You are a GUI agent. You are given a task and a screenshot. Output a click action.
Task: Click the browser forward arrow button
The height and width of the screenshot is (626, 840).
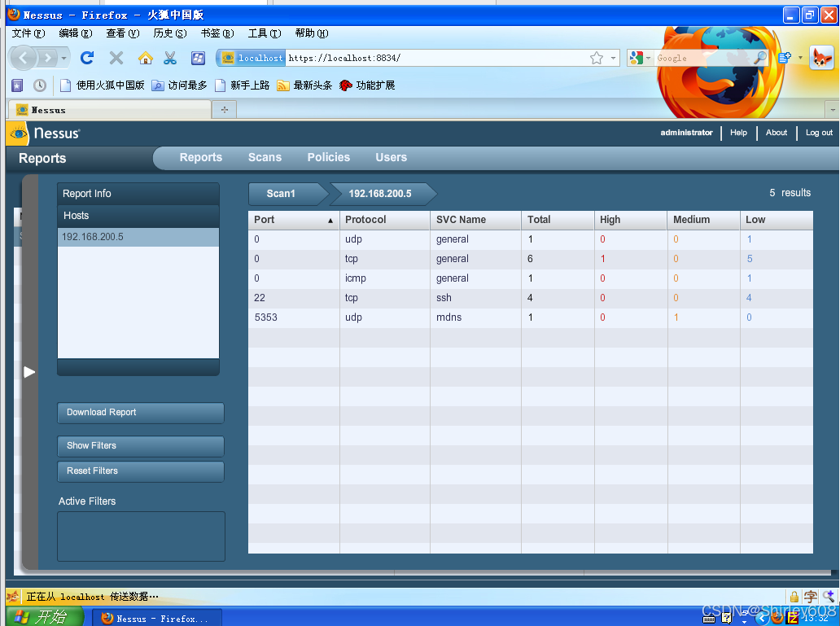click(x=48, y=58)
